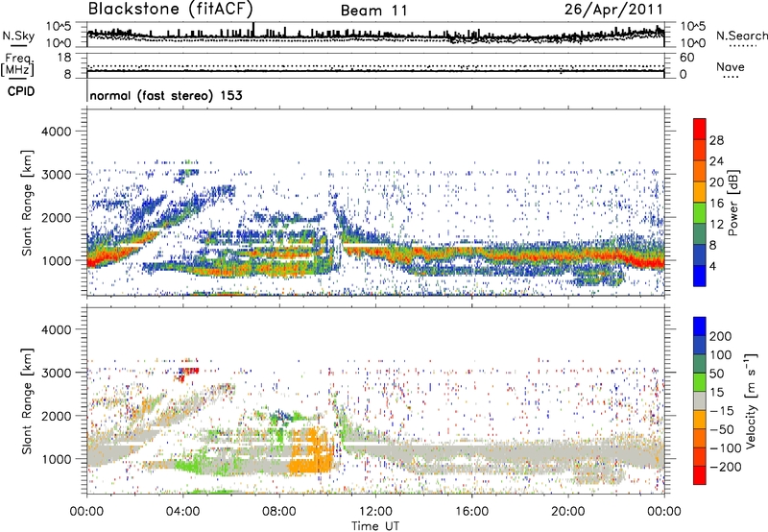The image size is (768, 532).
Task: Click the 'Beam 11' header label
Action: (x=374, y=11)
